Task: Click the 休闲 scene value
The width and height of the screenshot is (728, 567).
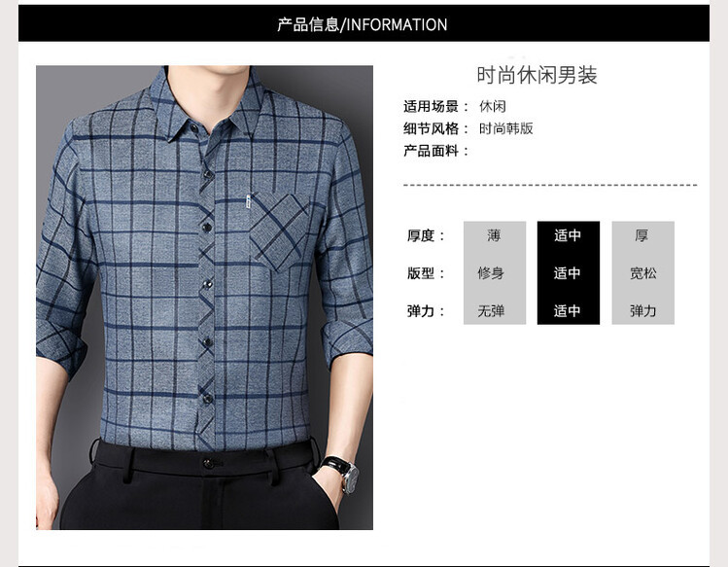Action: 493,106
